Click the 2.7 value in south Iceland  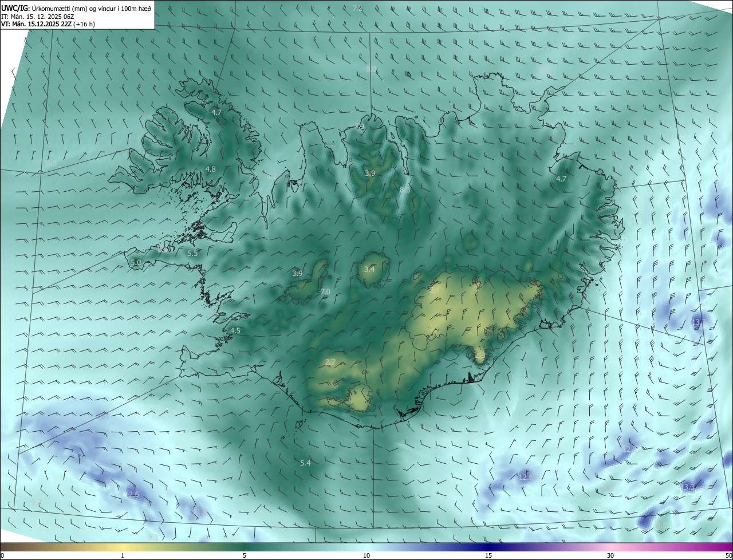click(x=330, y=361)
